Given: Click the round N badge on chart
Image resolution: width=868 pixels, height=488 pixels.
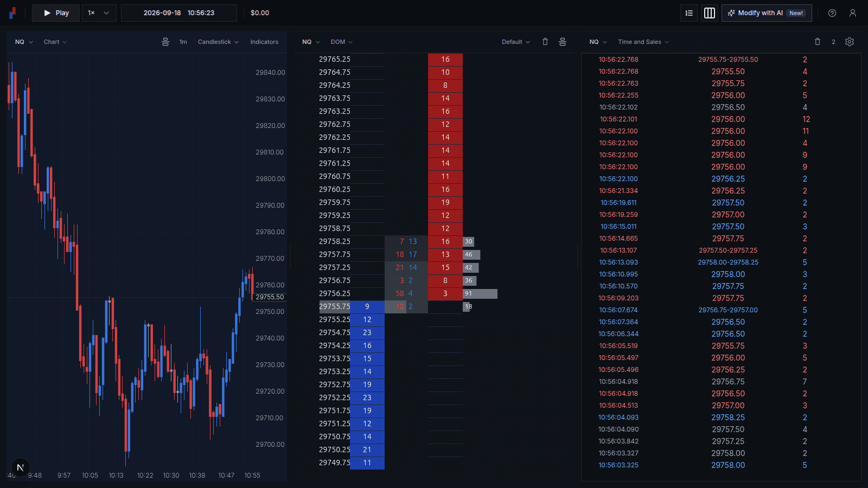Looking at the screenshot, I should (20, 467).
